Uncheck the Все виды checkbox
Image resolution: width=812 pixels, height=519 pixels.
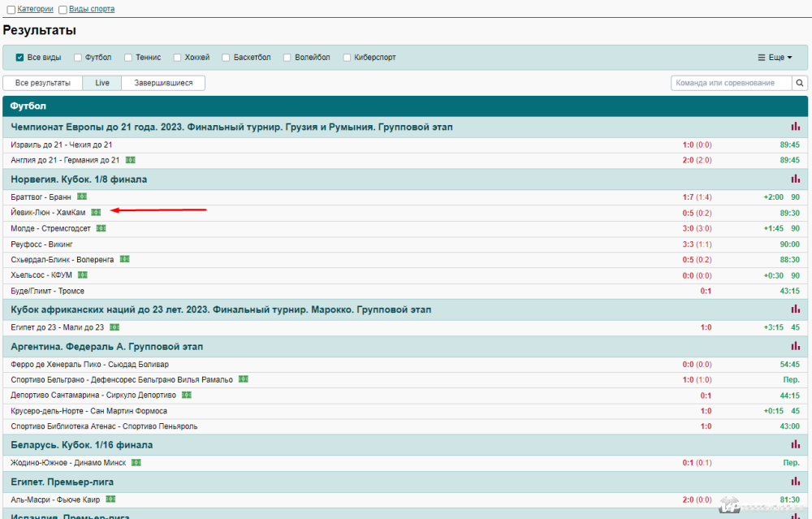[x=20, y=58]
